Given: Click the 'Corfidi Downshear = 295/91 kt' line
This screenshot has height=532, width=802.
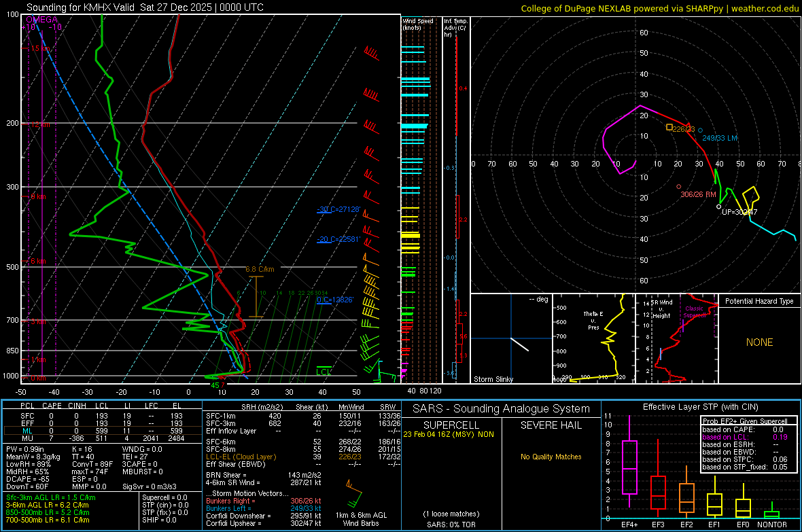Looking at the screenshot, I should coord(264,516).
